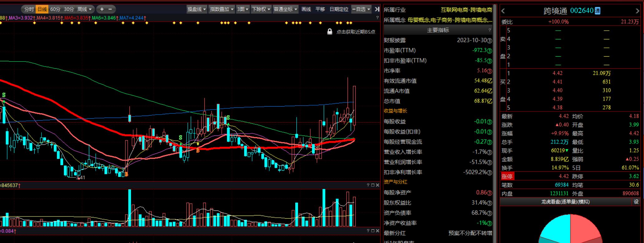This screenshot has height=243, width=644.
Task: Click the green S sell marker at far left
Action: [x=4, y=95]
